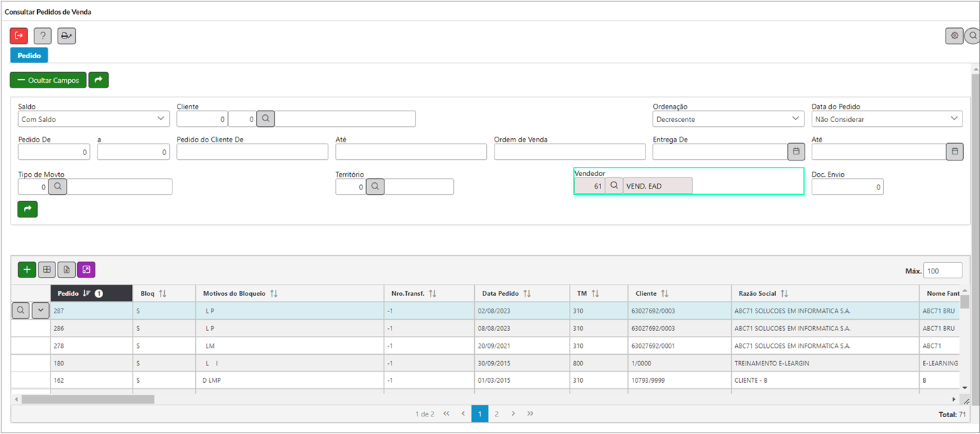The width and height of the screenshot is (980, 434).
Task: Open settings with the gear icon
Action: point(954,36)
